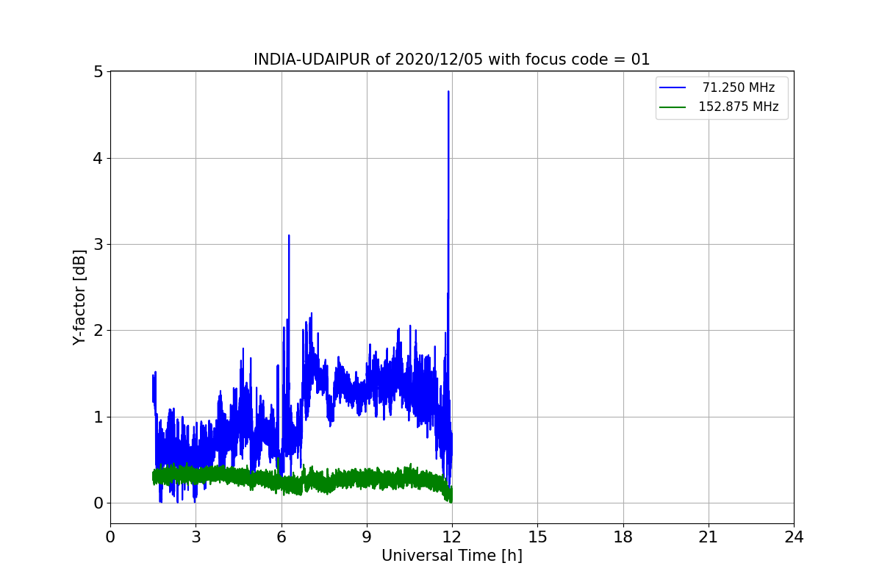Click the y-axis tick label 5
Image resolution: width=882 pixels, height=588 pixels.
pyautogui.click(x=98, y=72)
